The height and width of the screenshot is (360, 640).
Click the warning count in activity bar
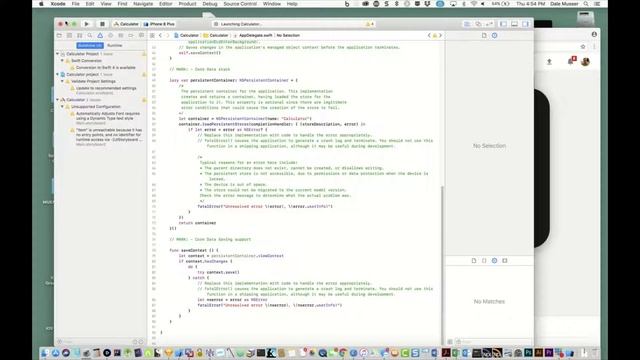[x=370, y=24]
